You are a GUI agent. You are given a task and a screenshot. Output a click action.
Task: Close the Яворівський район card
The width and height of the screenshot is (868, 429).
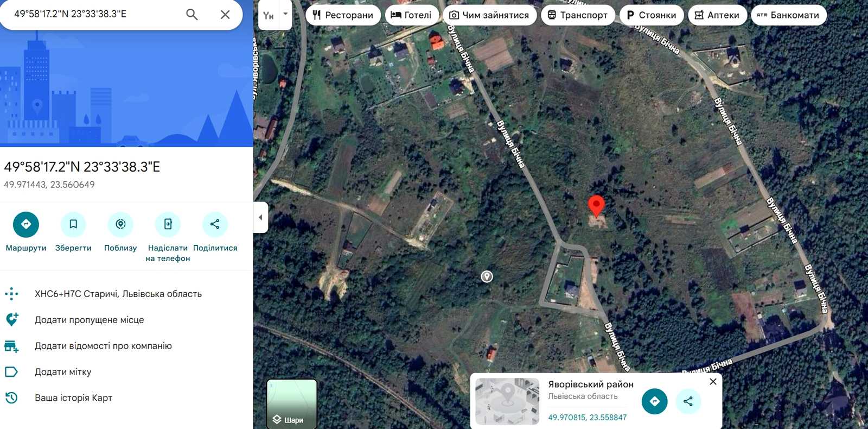[x=713, y=382]
